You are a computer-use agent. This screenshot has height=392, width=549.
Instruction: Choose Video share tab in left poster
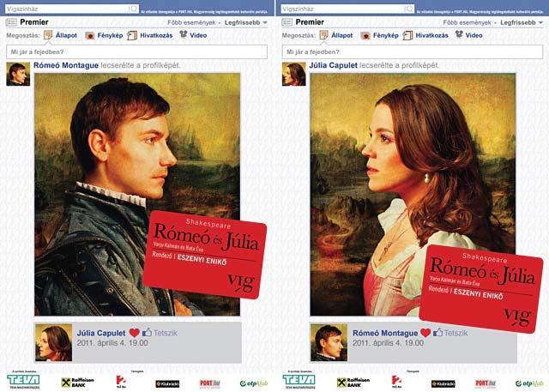[x=198, y=35]
